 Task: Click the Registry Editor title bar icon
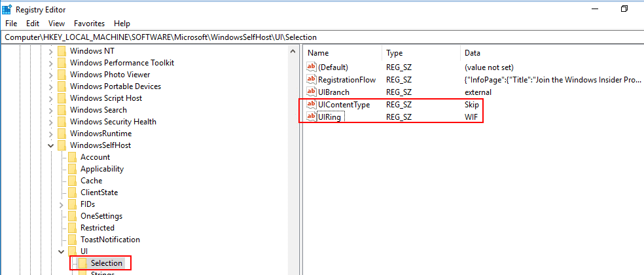[7, 9]
